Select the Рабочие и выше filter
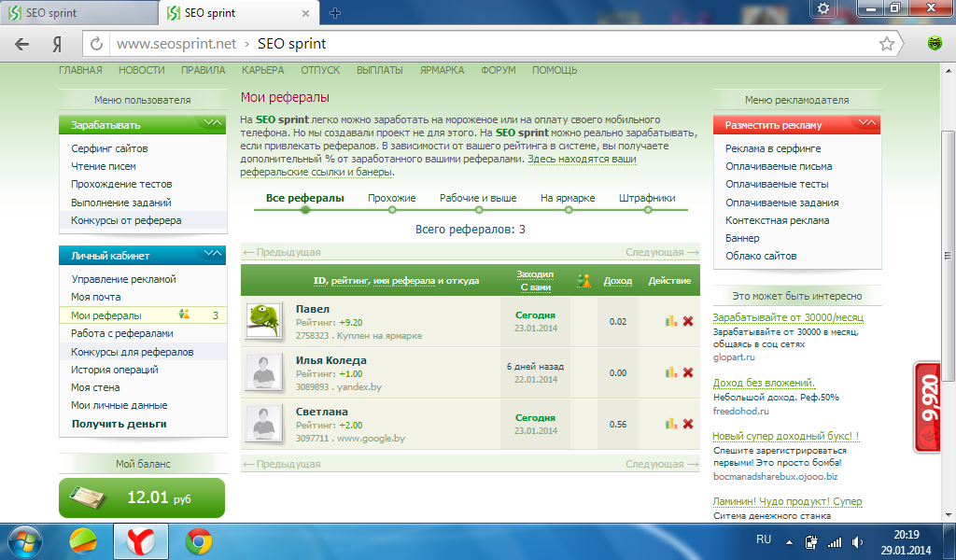Viewport: 956px width, 560px height. point(478,198)
